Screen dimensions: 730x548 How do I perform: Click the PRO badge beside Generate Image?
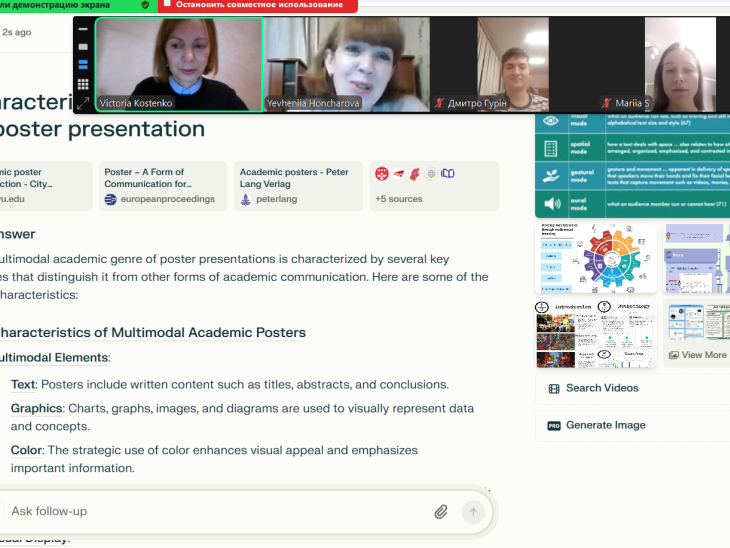[x=554, y=426]
